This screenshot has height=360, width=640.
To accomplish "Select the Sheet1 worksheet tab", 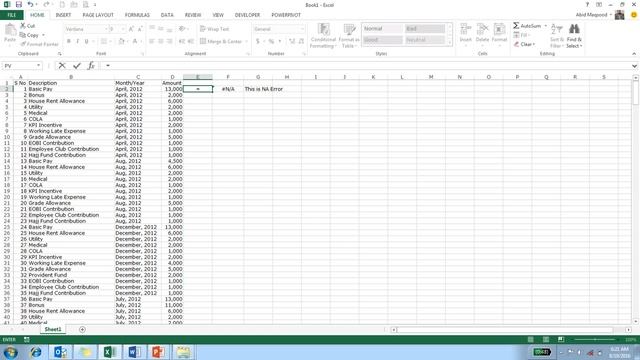I will tap(53, 329).
